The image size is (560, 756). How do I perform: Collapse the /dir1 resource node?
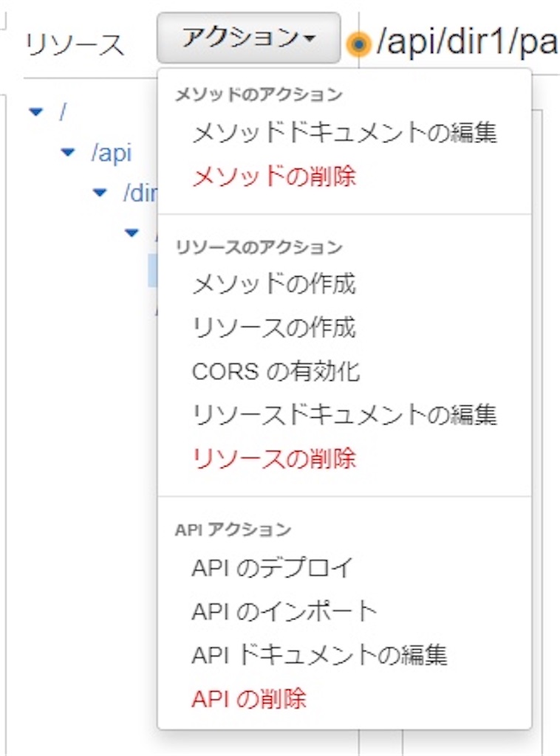point(98,193)
